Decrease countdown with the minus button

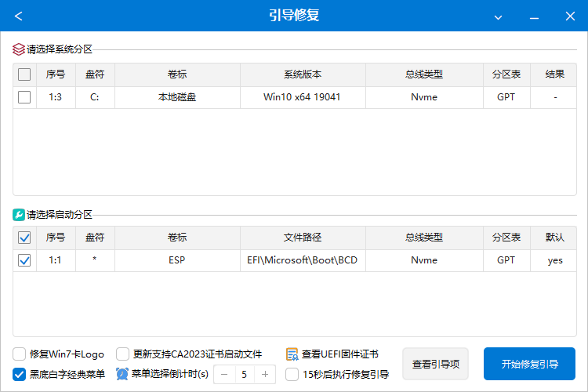(224, 374)
